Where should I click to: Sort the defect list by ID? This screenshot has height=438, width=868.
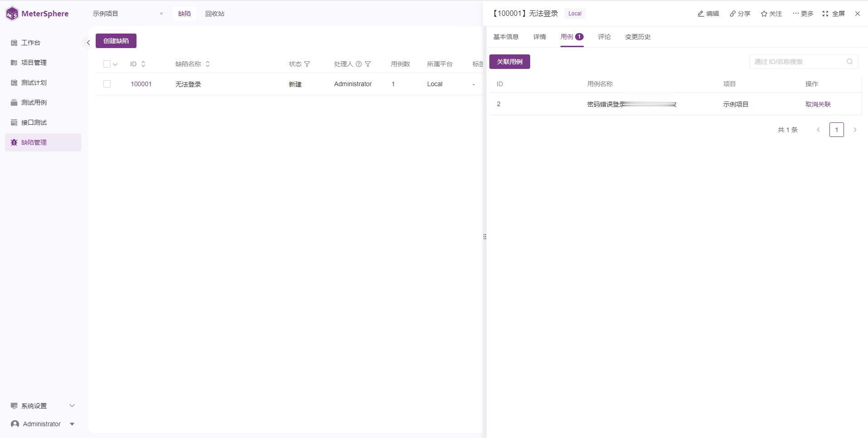[143, 64]
